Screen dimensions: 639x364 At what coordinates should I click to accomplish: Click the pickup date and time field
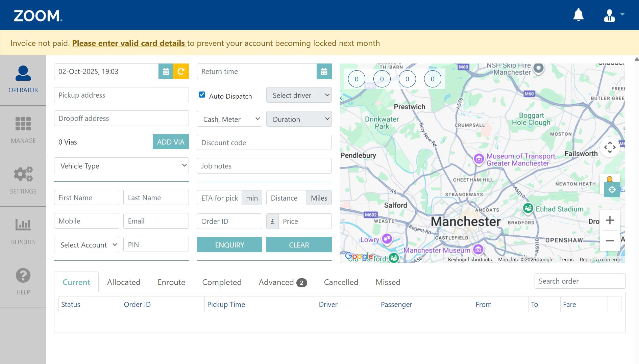pyautogui.click(x=106, y=71)
